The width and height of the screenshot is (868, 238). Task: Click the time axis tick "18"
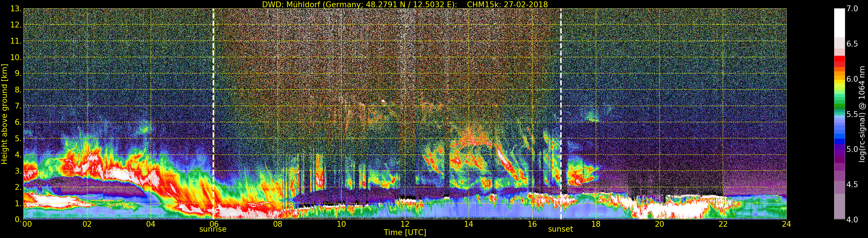[596, 224]
